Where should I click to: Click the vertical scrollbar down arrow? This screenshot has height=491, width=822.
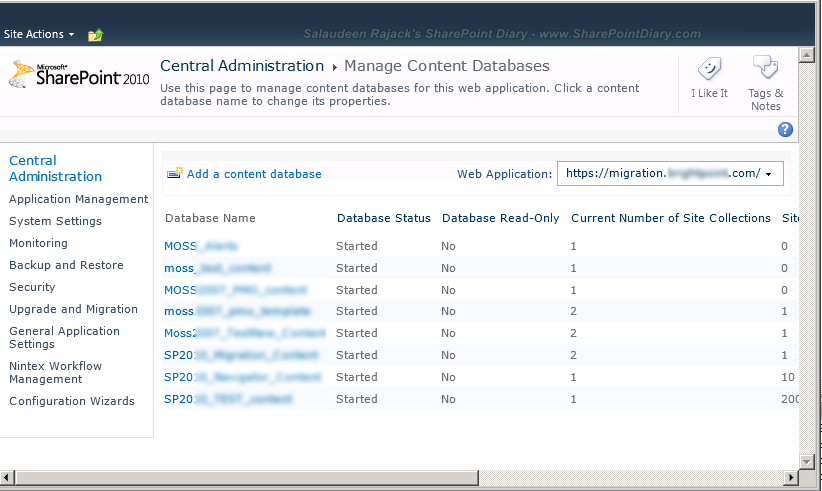click(806, 461)
